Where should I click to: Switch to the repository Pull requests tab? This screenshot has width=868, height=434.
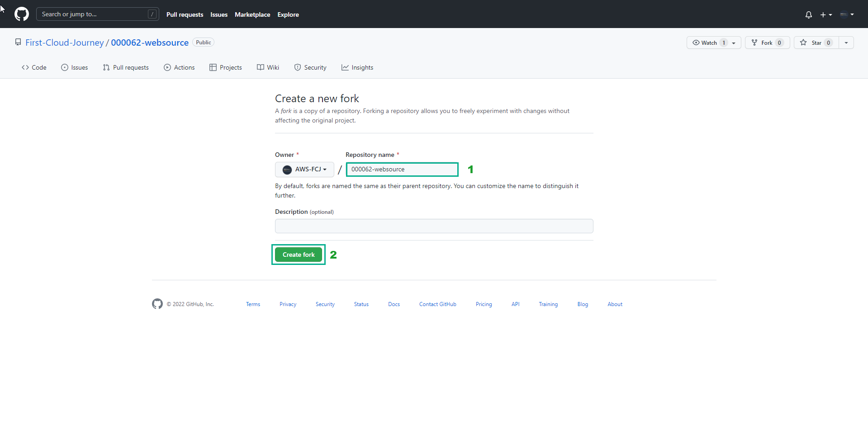click(x=126, y=67)
